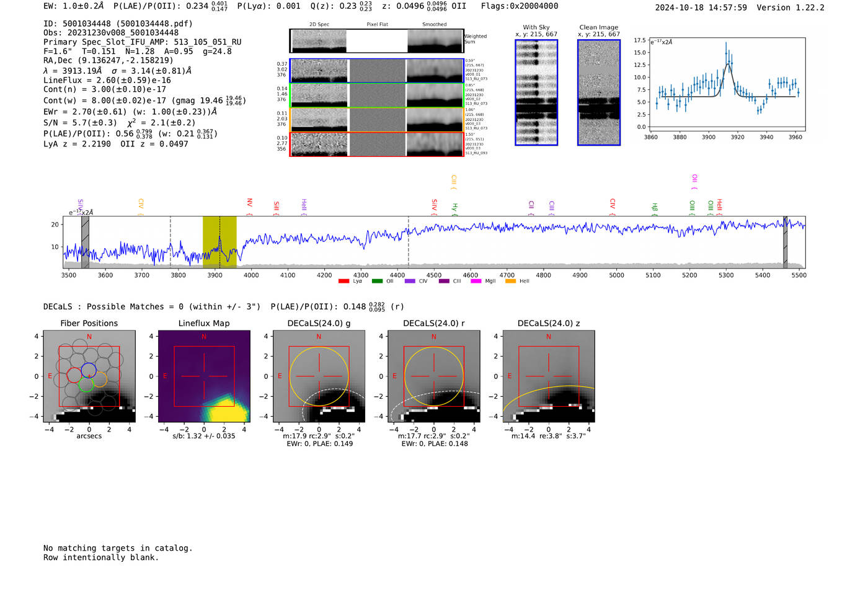The image size is (868, 591).
Task: Click the green Hγ line label
Action: (454, 208)
